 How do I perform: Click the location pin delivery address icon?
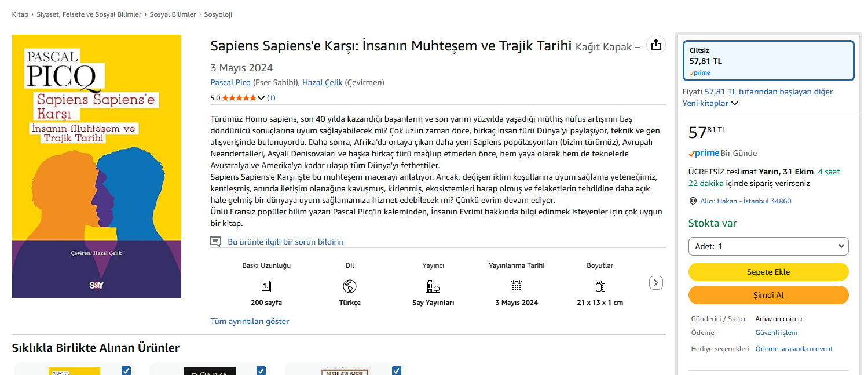693,201
